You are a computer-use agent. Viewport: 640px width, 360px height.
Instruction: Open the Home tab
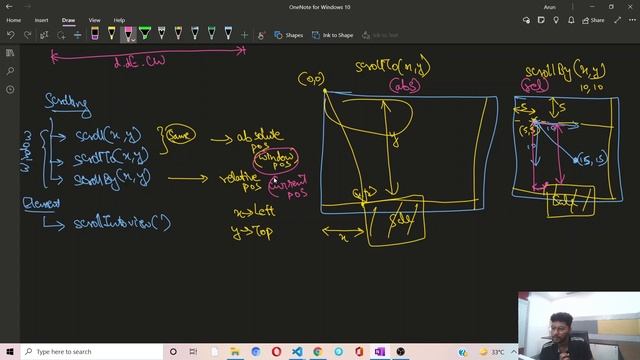click(13, 20)
